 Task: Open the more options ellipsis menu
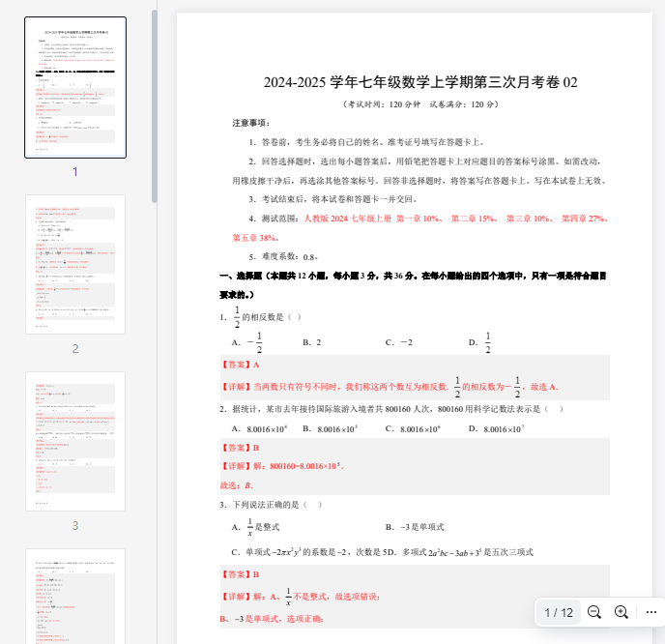[x=651, y=612]
